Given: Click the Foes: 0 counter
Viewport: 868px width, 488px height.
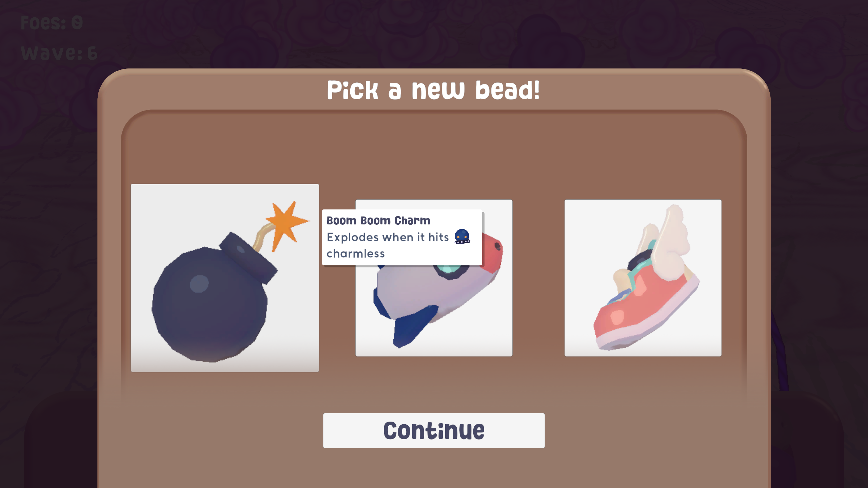Looking at the screenshot, I should pyautogui.click(x=52, y=23).
